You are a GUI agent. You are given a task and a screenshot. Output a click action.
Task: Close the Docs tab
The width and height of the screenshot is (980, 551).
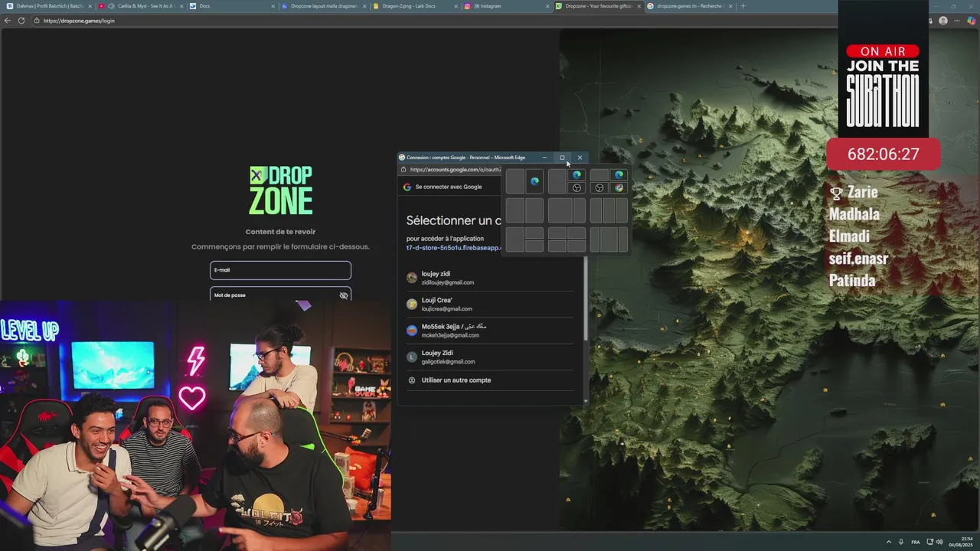coord(273,6)
